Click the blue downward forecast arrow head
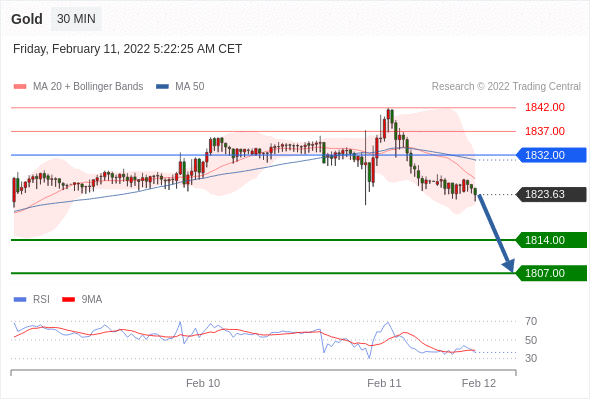This screenshot has height=400, width=590. pos(509,265)
